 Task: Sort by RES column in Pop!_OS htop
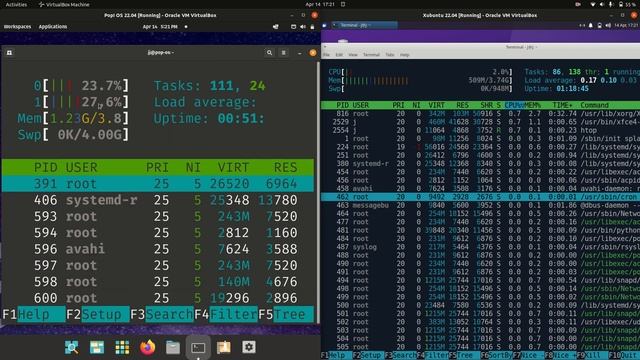click(x=285, y=167)
